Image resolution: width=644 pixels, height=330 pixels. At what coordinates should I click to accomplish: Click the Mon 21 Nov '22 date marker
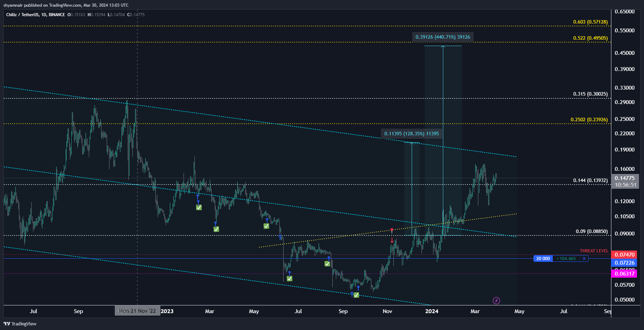pyautogui.click(x=137, y=311)
